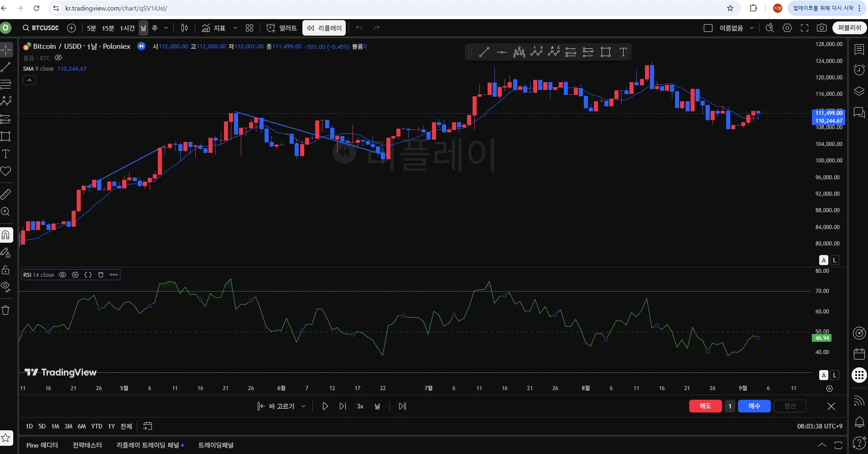Redo action arrow
868x454 pixels.
pyautogui.click(x=376, y=28)
